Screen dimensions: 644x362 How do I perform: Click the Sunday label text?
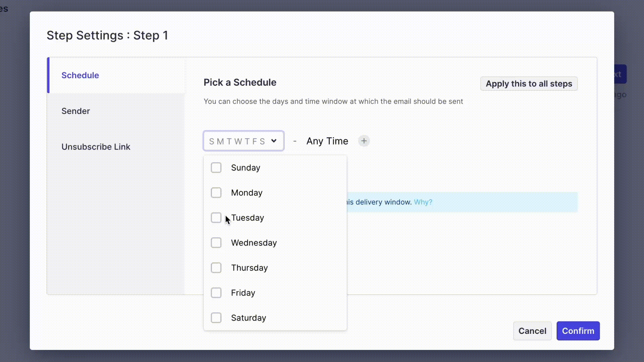click(246, 168)
